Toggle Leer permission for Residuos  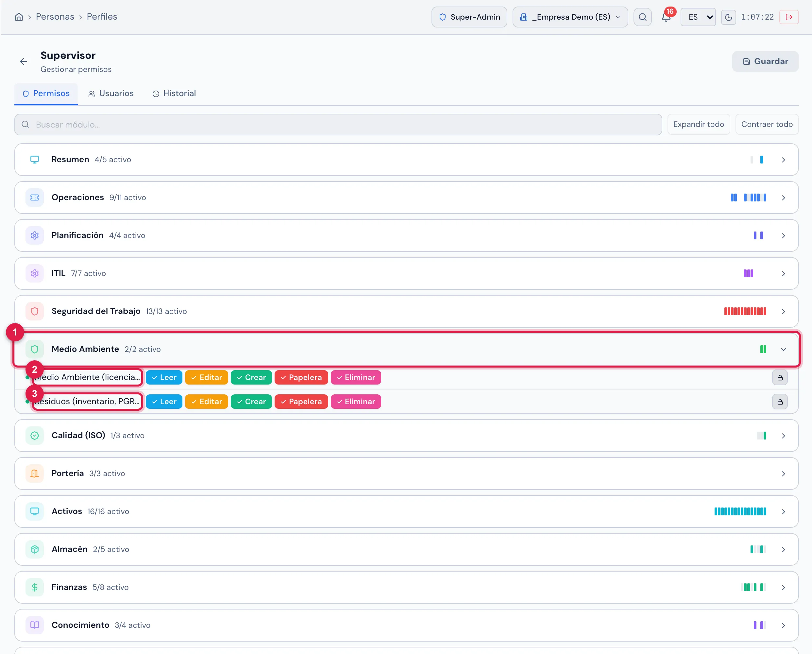[164, 402]
